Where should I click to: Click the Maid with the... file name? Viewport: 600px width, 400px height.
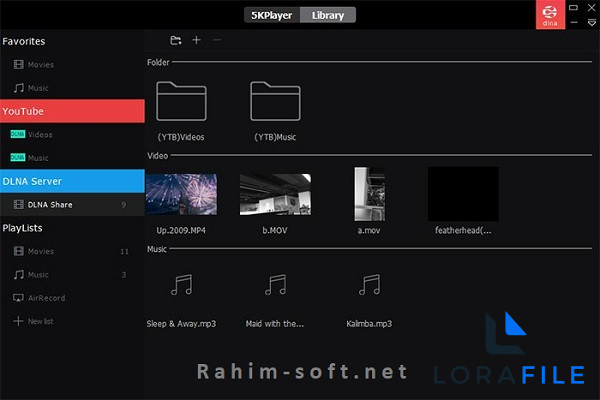(275, 324)
